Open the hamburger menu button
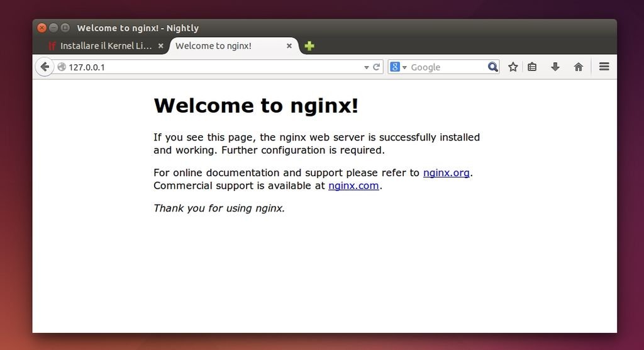644x350 pixels. [x=604, y=67]
